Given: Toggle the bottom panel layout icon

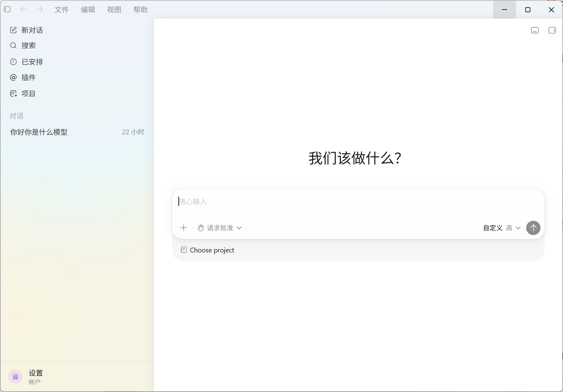Looking at the screenshot, I should (535, 30).
